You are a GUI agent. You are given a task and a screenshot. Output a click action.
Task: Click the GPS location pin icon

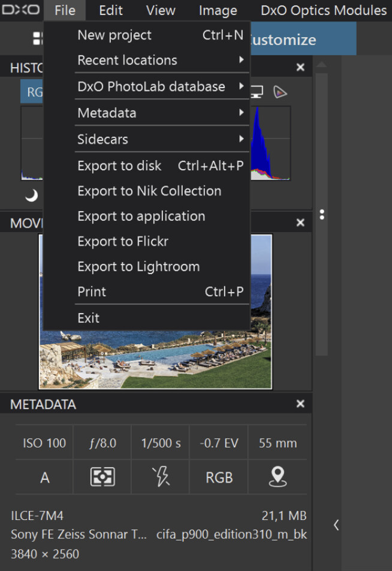278,477
